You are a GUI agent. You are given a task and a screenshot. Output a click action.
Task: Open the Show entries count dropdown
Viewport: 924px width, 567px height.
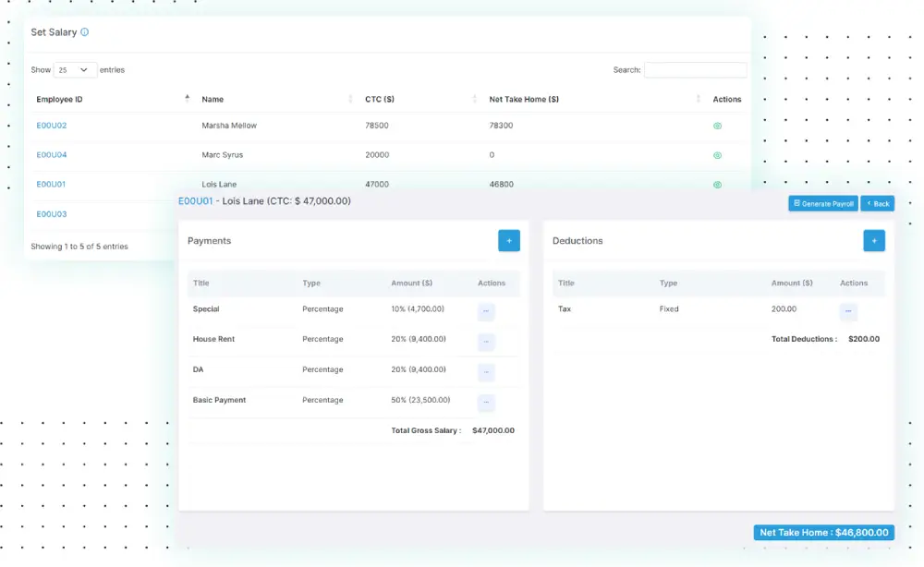(x=76, y=70)
